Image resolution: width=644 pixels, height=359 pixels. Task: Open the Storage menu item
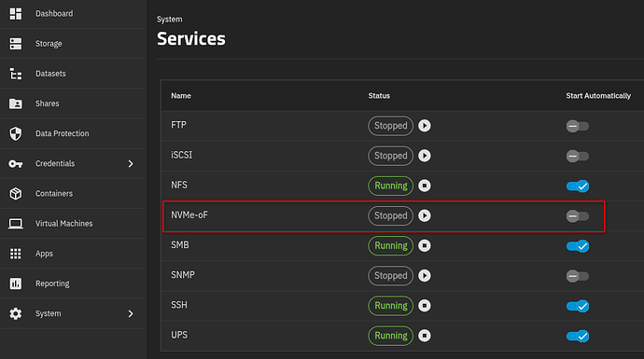tap(73, 44)
